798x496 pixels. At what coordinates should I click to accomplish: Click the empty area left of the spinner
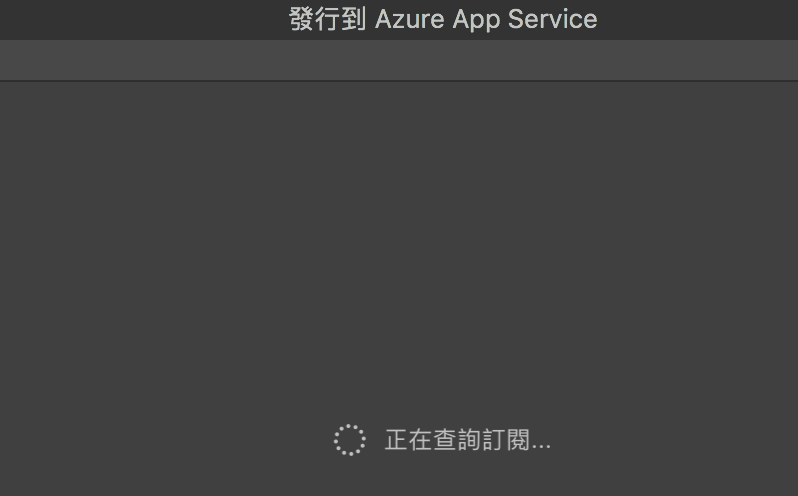200,440
